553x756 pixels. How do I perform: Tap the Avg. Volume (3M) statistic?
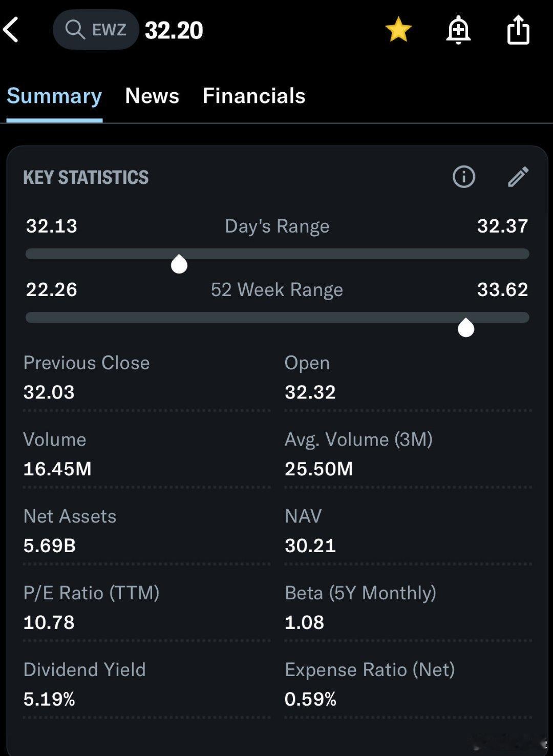[x=358, y=454]
